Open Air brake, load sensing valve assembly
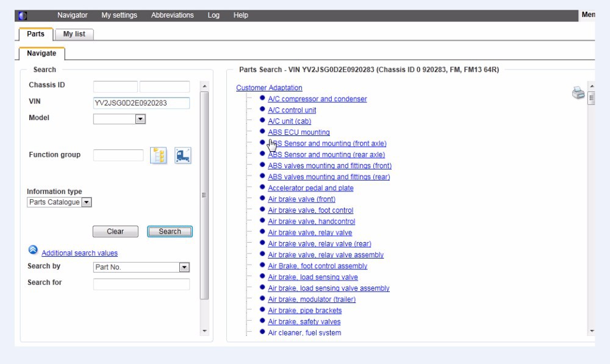The width and height of the screenshot is (610, 364). pyautogui.click(x=329, y=288)
